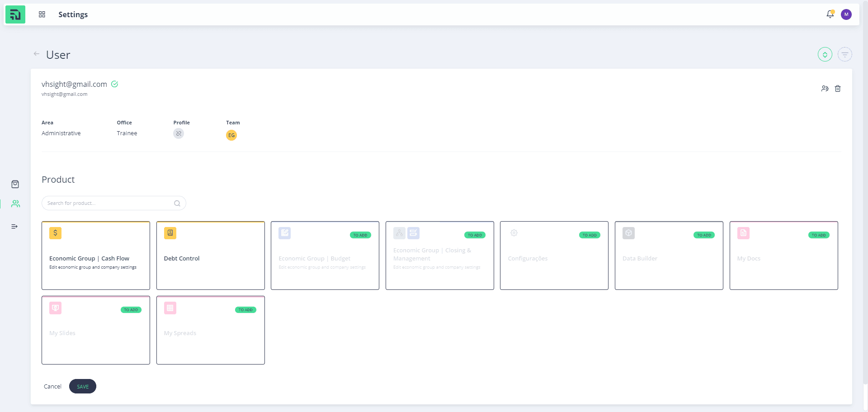Click the sort up-down circle button
The image size is (868, 412).
(x=825, y=55)
